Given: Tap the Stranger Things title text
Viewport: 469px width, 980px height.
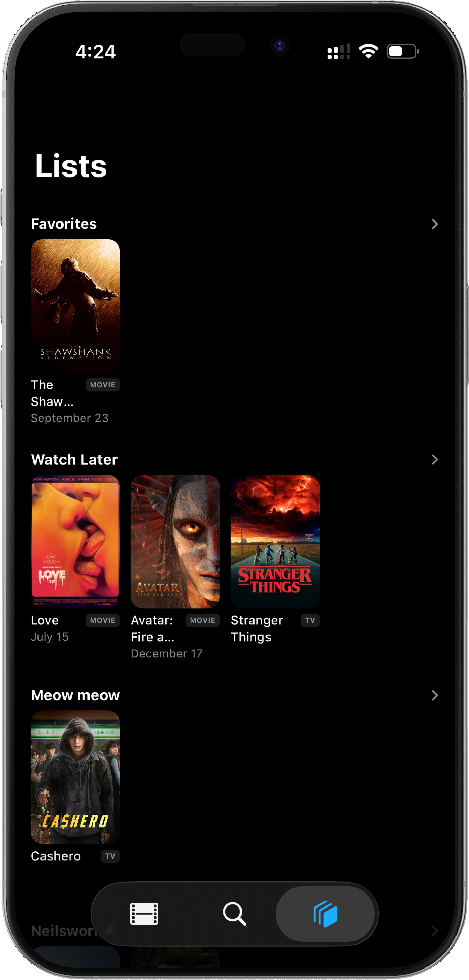Looking at the screenshot, I should (x=257, y=629).
